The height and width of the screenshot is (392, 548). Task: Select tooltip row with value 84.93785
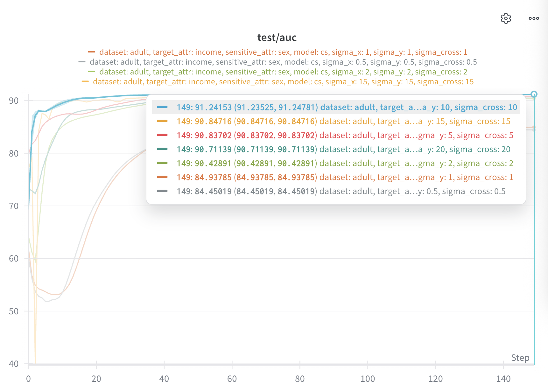coord(336,177)
